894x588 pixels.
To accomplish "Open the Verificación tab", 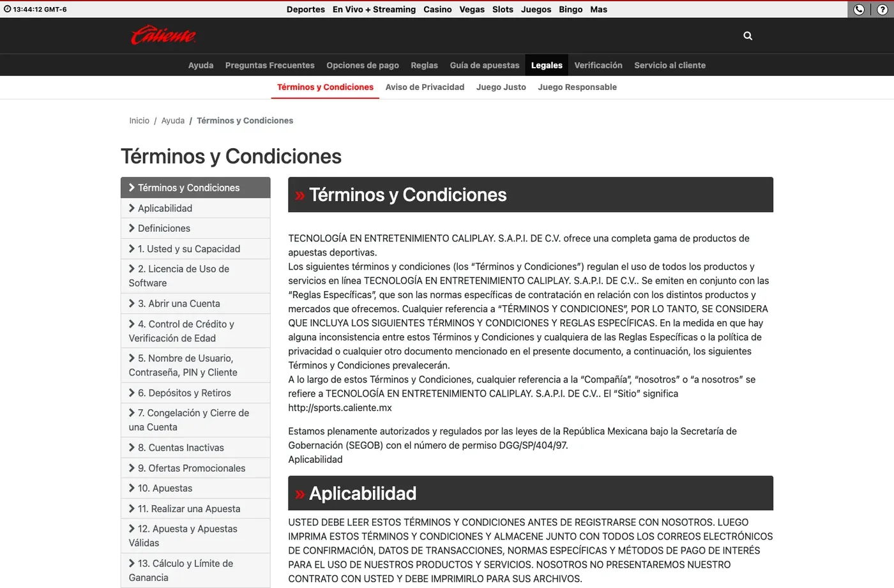I will click(598, 65).
